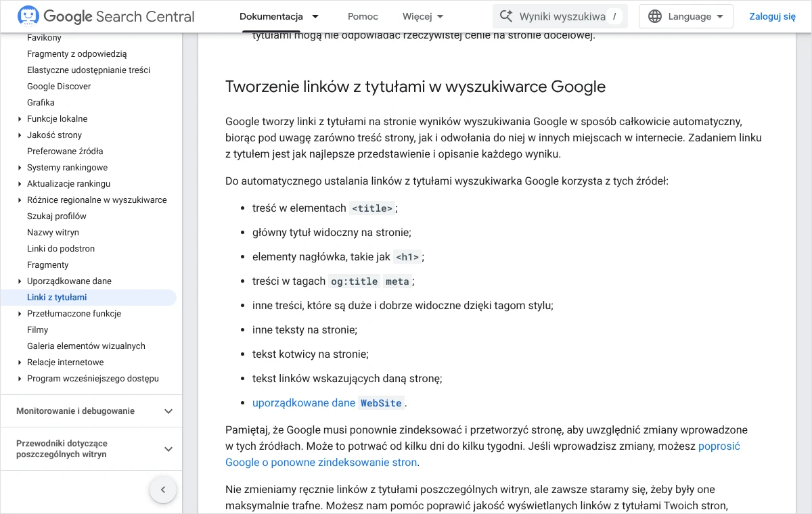The image size is (812, 514).
Task: Expand Relacje internetowe in the sidebar
Action: 20,363
